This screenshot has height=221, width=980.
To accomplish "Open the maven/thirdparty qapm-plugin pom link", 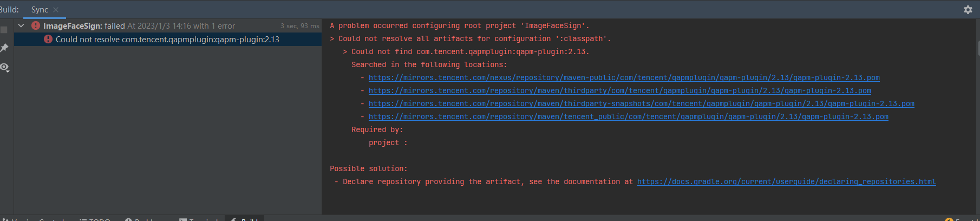I will 619,90.
